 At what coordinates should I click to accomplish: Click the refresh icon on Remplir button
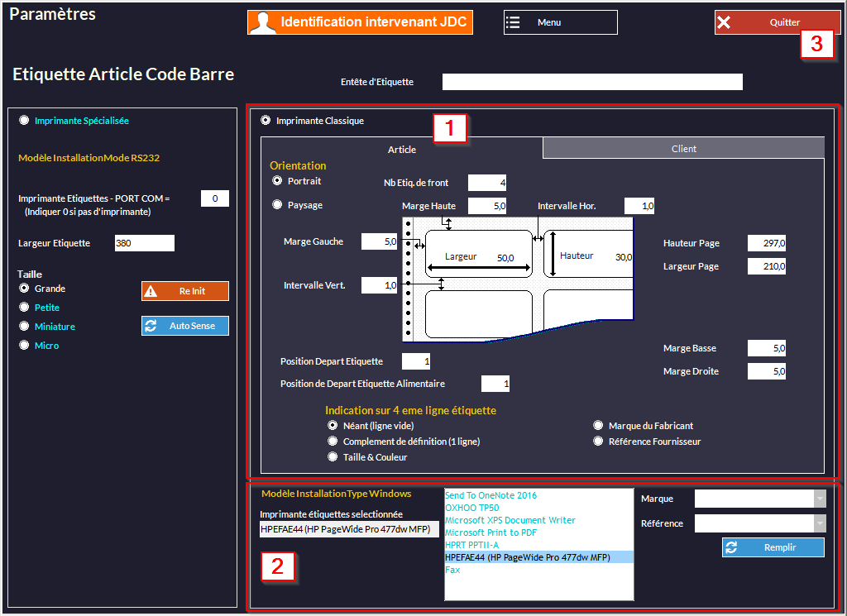[731, 547]
